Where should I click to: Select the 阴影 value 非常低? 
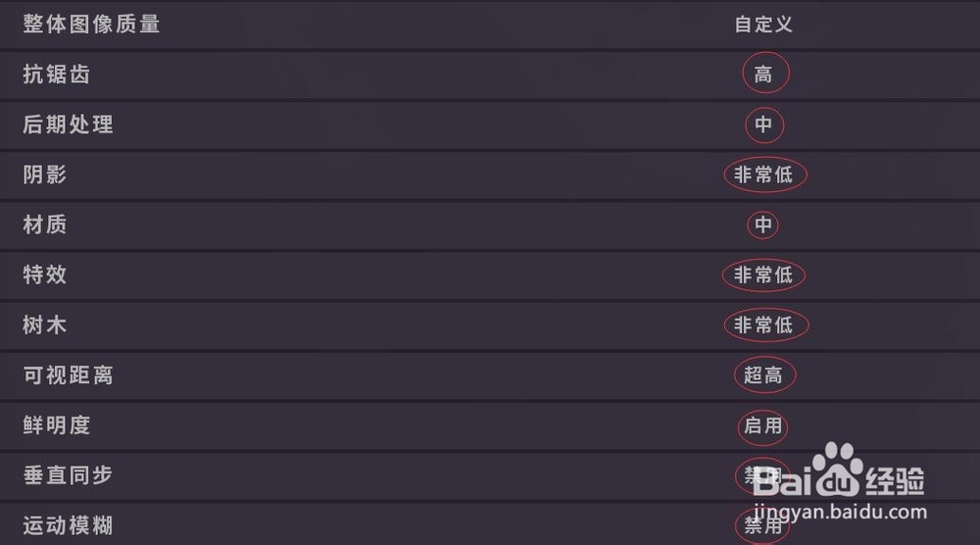click(763, 175)
